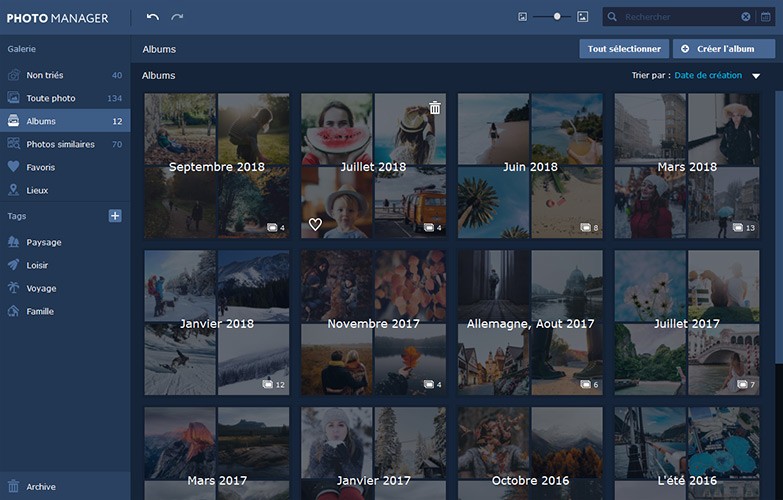The image size is (783, 500).
Task: Select the Voyage tag label
Action: click(41, 288)
